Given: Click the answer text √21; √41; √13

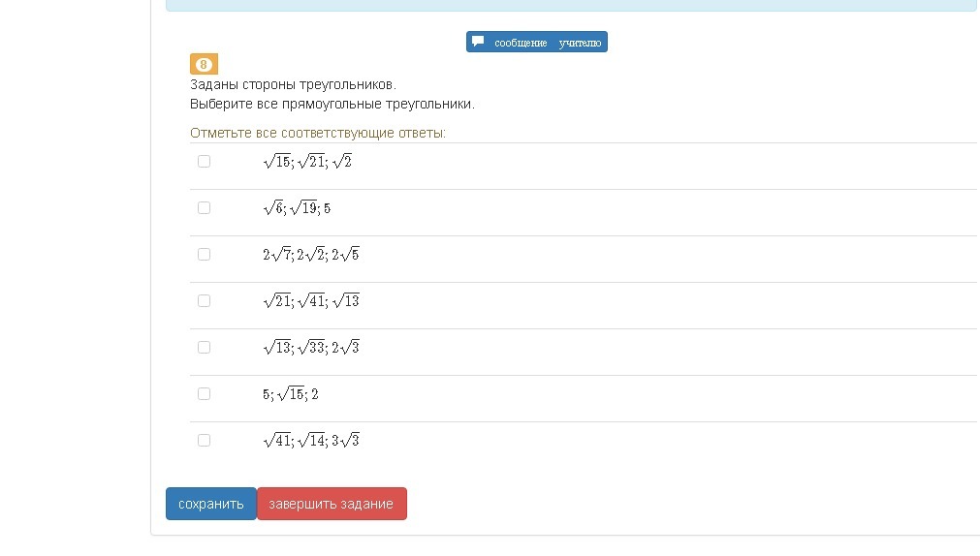Looking at the screenshot, I should [311, 300].
